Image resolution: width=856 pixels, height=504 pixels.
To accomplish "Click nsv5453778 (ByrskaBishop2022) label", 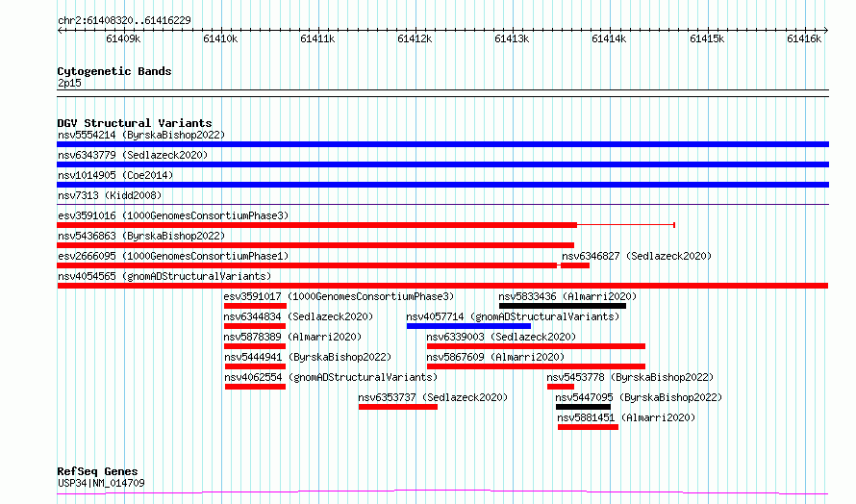I will point(630,377).
